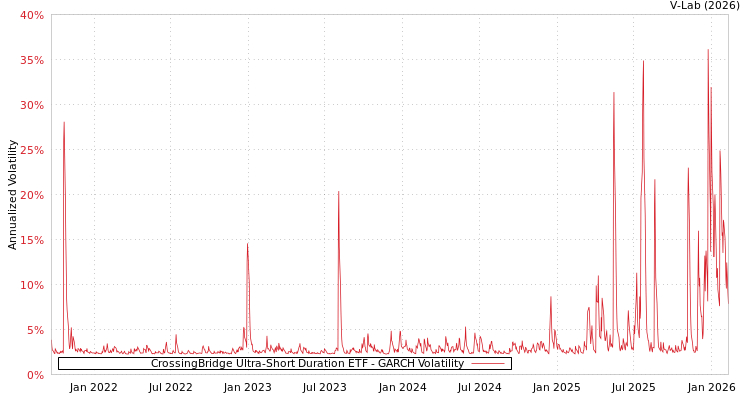Click the 40% y-axis label

click(x=32, y=15)
